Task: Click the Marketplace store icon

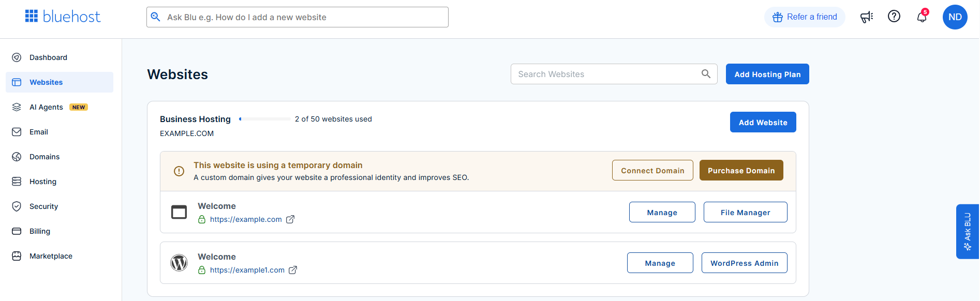Action: pos(17,256)
